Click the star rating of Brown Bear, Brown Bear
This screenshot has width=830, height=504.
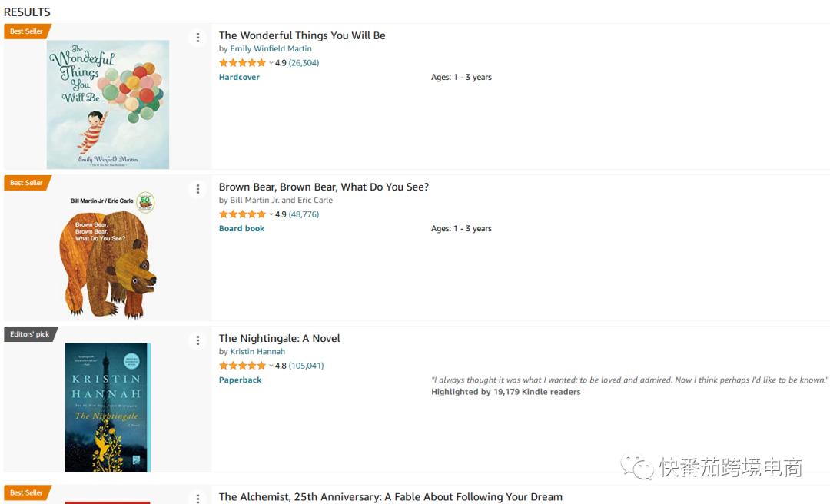[x=242, y=214]
